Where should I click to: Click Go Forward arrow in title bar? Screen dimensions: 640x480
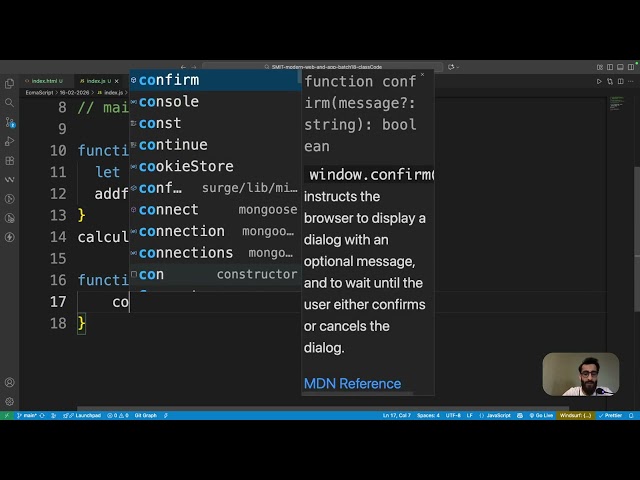coord(194,67)
